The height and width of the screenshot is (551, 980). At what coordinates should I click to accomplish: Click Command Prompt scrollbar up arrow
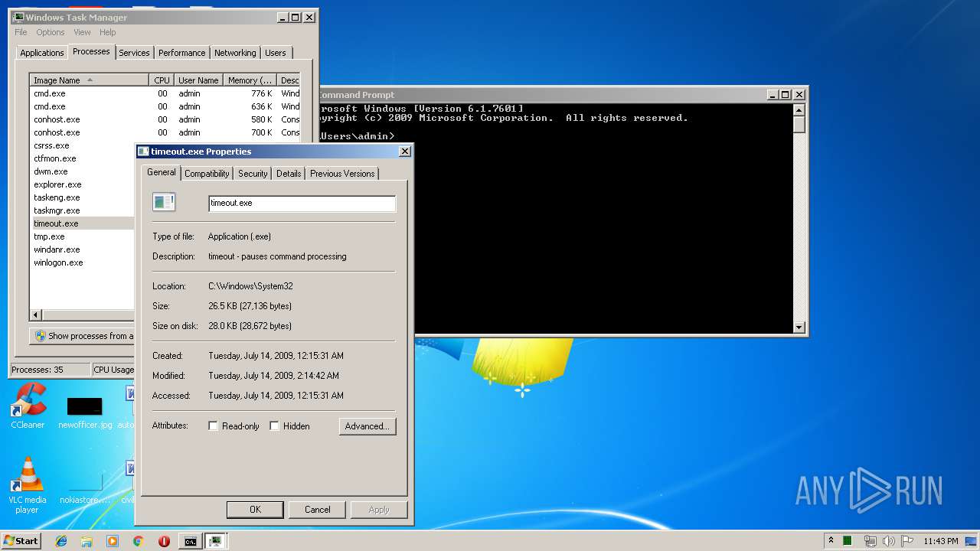[799, 110]
